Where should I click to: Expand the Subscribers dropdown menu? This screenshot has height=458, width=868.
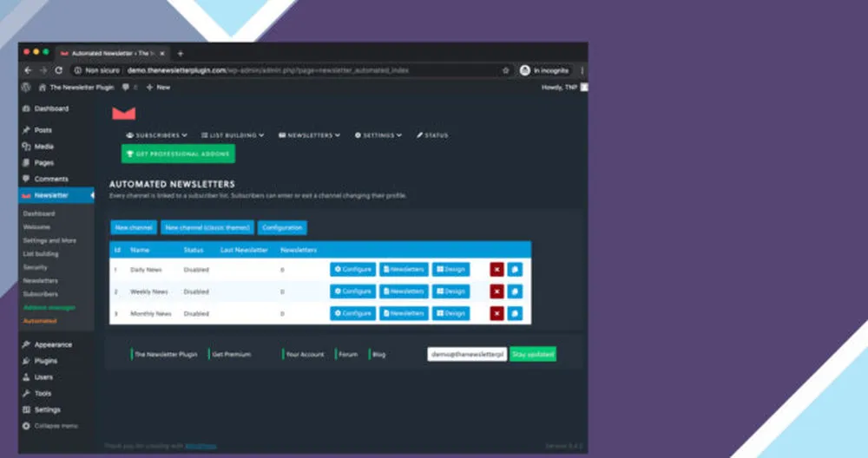[x=157, y=135]
